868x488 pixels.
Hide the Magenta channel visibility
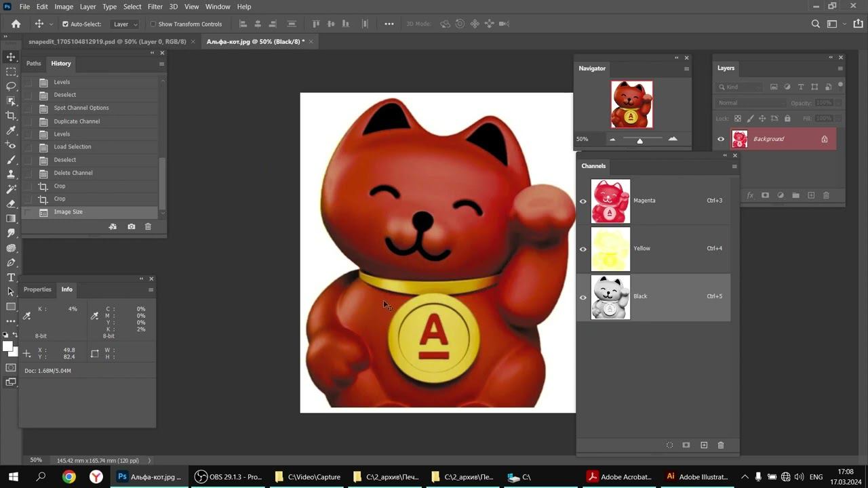click(x=583, y=201)
